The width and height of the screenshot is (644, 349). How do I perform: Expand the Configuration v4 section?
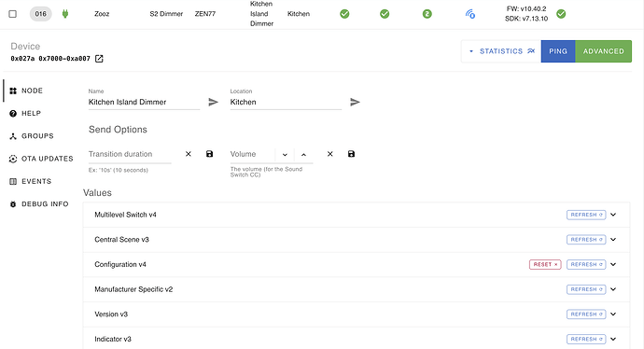(x=613, y=264)
